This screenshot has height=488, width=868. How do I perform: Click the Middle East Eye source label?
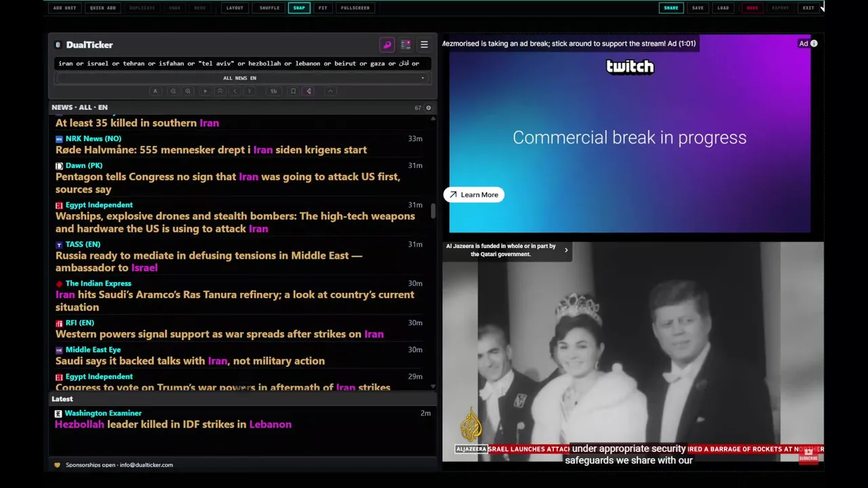point(93,350)
